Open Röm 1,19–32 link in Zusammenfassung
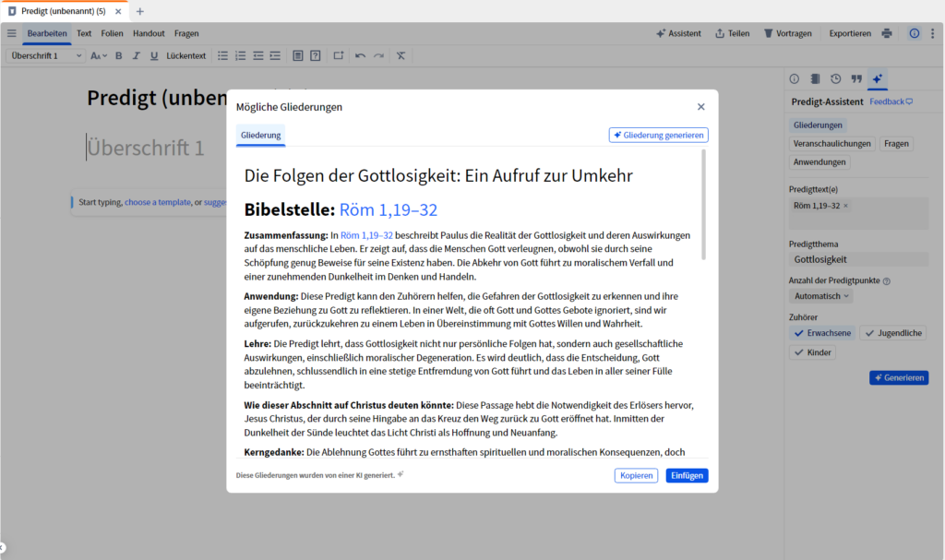 click(x=366, y=235)
